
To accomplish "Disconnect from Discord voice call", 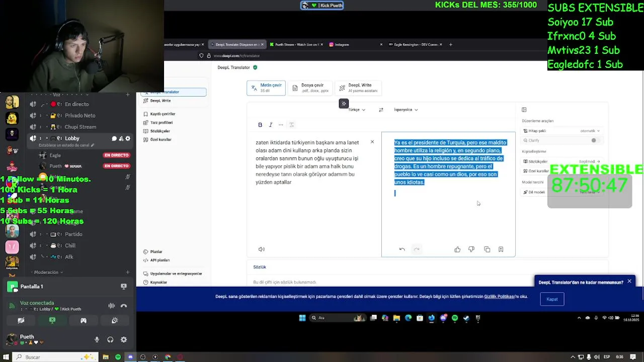I will pyautogui.click(x=124, y=306).
